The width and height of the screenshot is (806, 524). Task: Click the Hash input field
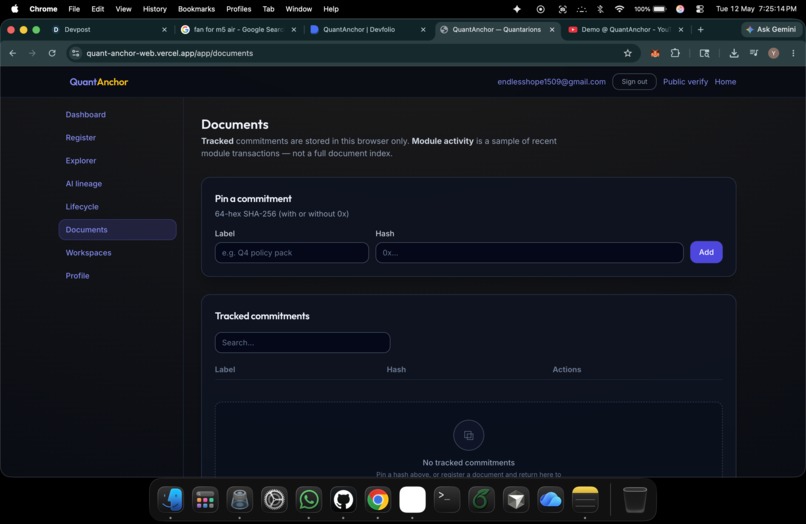pos(529,252)
